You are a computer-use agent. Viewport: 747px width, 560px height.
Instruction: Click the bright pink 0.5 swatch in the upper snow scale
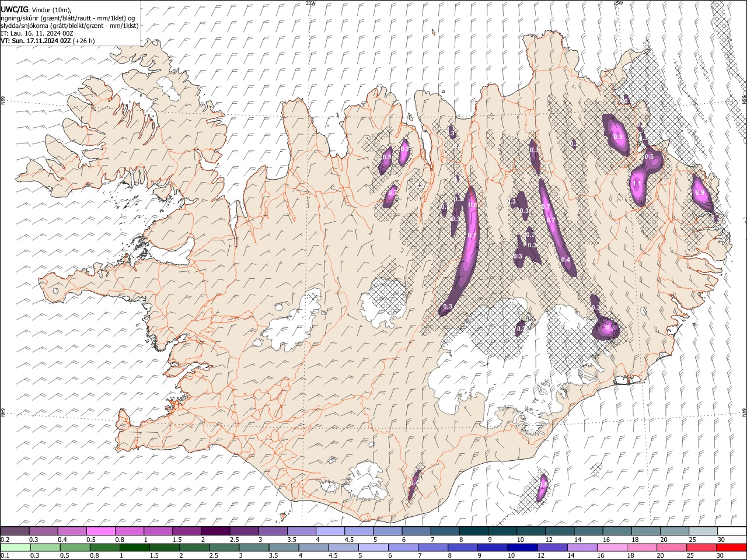pyautogui.click(x=100, y=531)
